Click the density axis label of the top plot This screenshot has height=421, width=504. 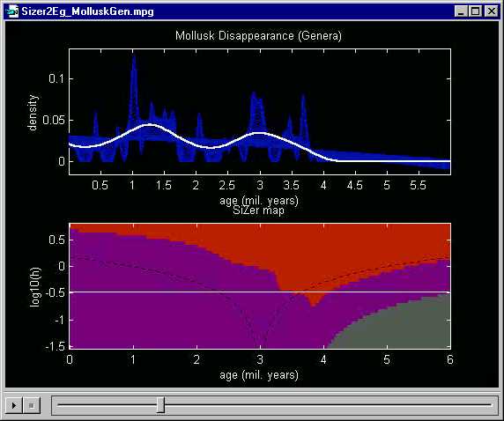33,113
